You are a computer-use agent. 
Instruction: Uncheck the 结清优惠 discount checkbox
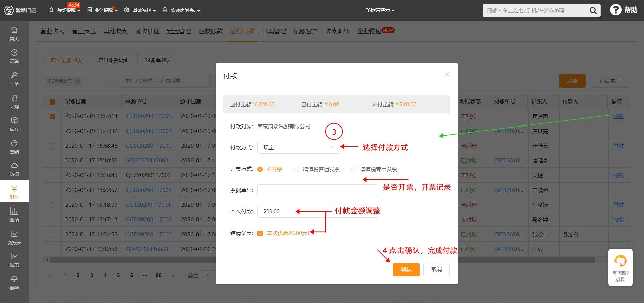point(260,233)
